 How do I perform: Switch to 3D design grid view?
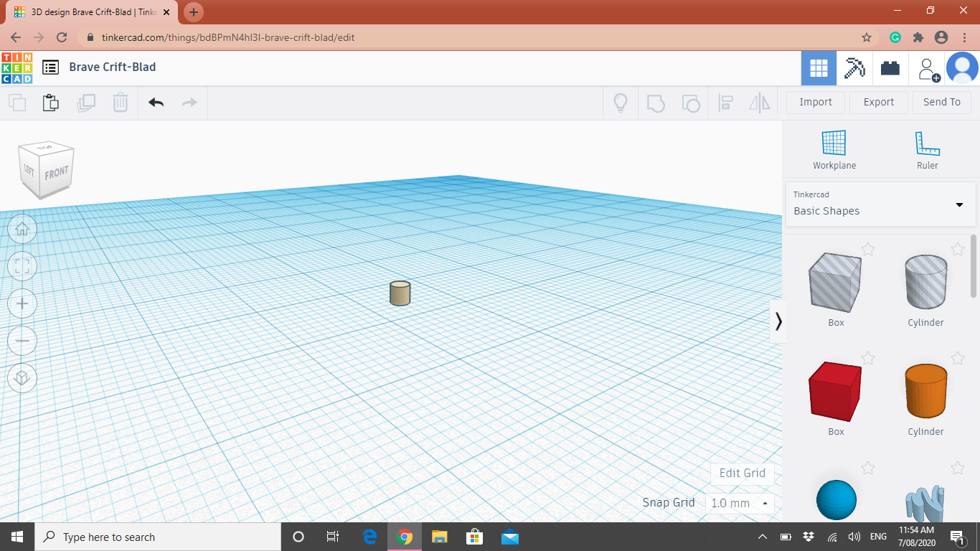pos(819,68)
